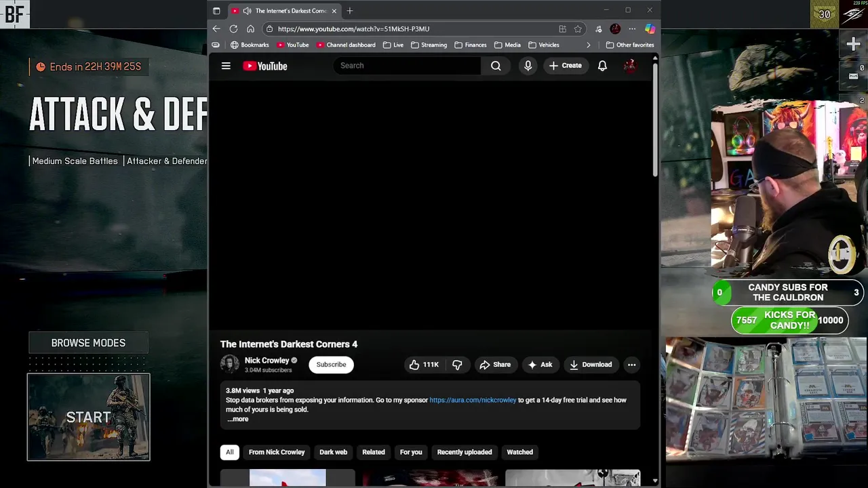
Task: Click the Ask button
Action: [540, 365]
